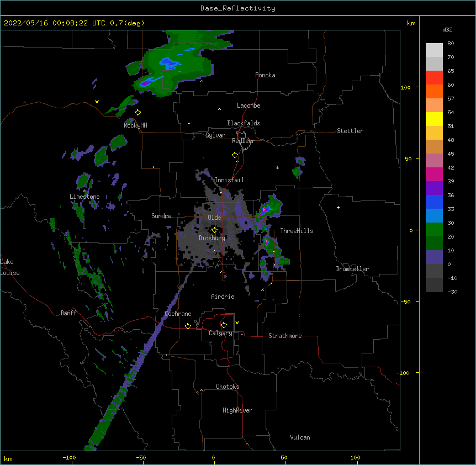The width and height of the screenshot is (476, 465).
Task: Click the Banff town label
Action: pos(68,313)
